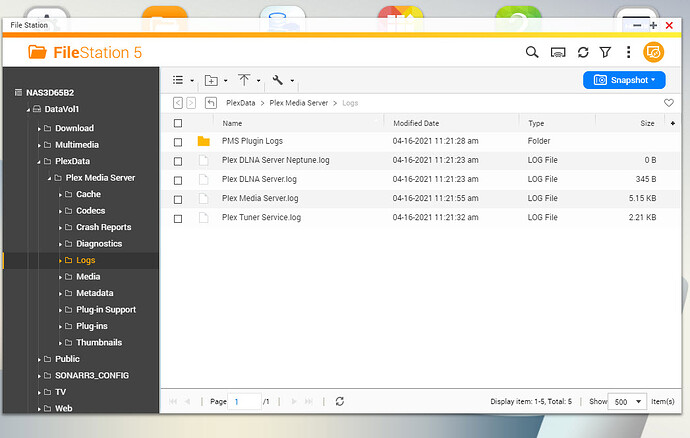Select Media folder in tree
This screenshot has height=438, width=690.
click(88, 277)
